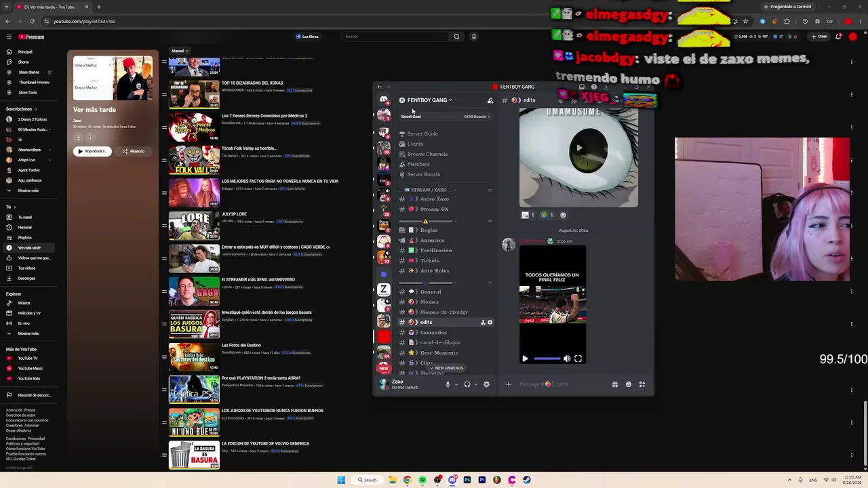Open the YouTube TV sidebar link
The width and height of the screenshot is (868, 488).
point(27,358)
